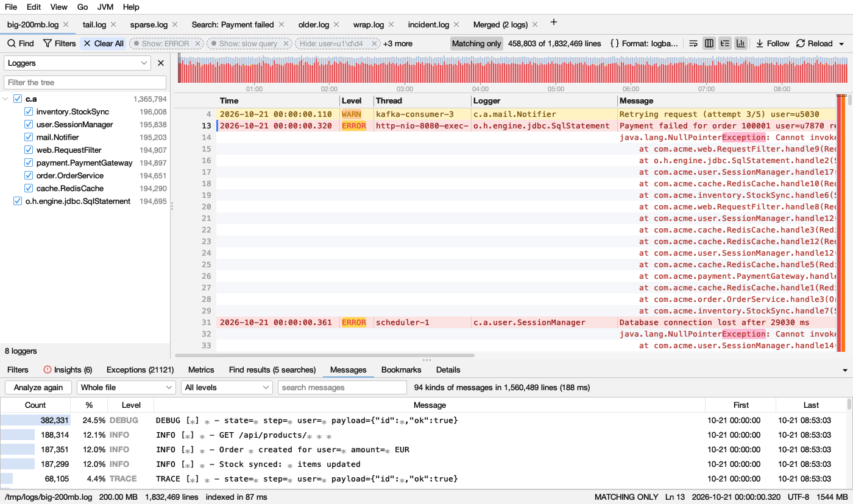853x504 pixels.
Task: Open the Merged (2 logs) tab
Action: click(x=500, y=24)
